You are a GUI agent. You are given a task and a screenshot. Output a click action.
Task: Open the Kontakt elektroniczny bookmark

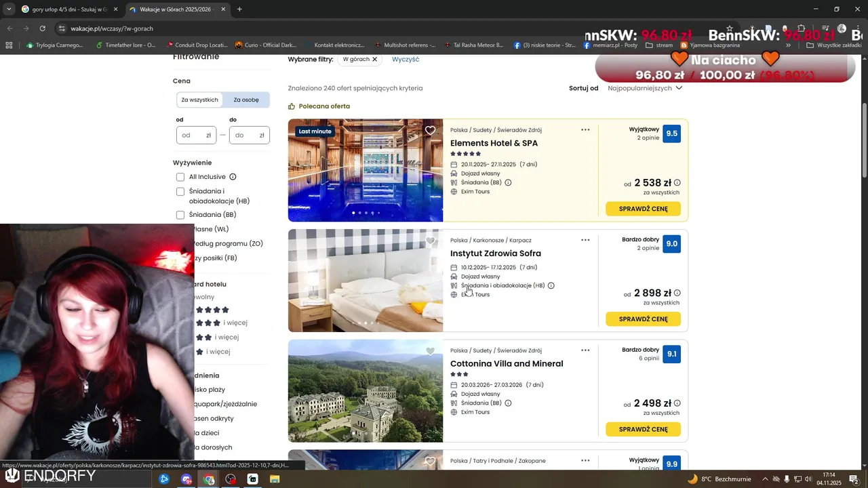pyautogui.click(x=334, y=45)
